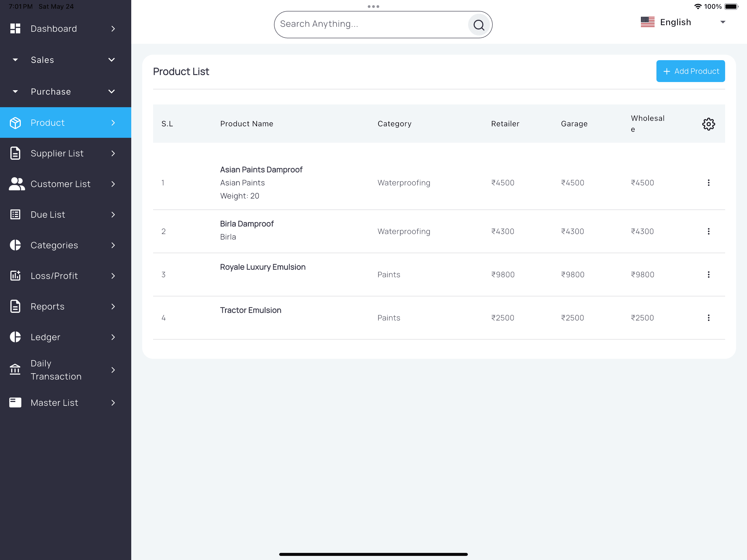Expand the Purchase menu chevron
This screenshot has height=560, width=747.
tap(112, 92)
